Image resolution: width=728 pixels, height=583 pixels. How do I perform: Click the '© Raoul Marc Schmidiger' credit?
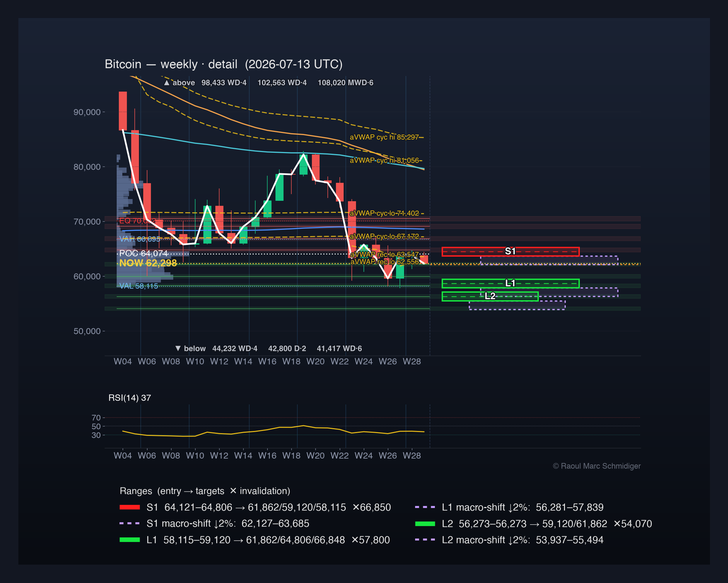pos(596,466)
